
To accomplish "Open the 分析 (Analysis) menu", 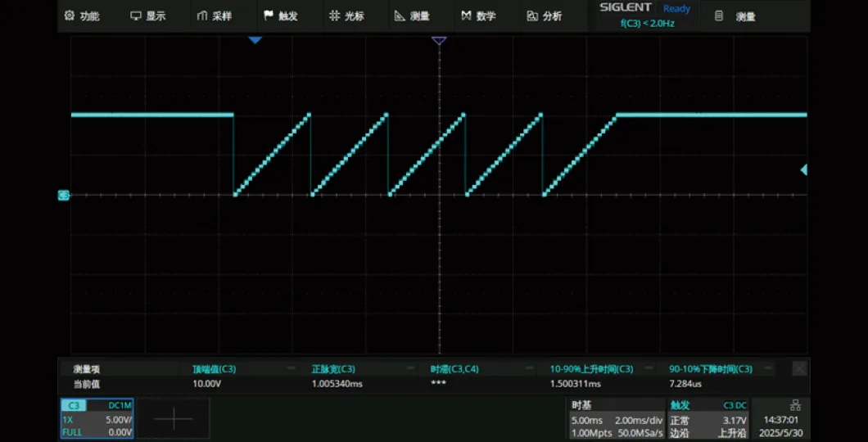I will (545, 16).
